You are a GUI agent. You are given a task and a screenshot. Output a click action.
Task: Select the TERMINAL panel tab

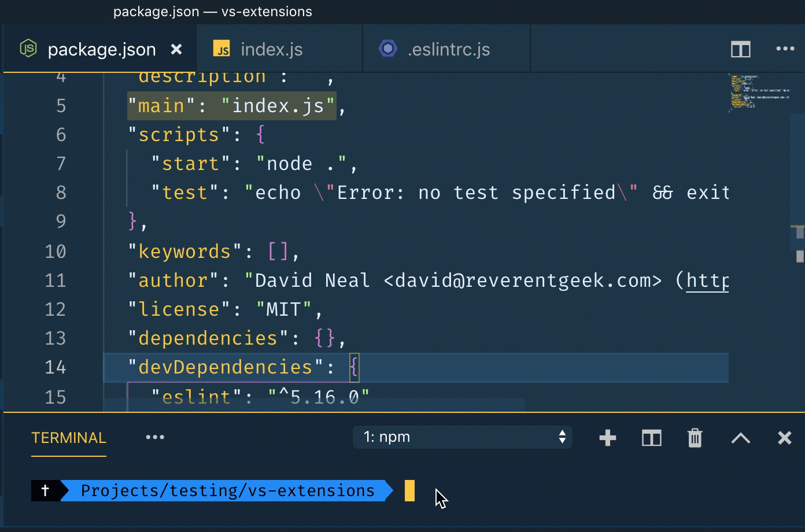tap(69, 438)
